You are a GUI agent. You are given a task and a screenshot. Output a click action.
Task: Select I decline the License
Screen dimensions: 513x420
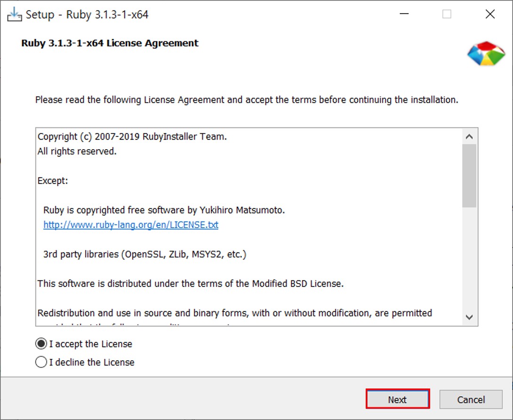[x=85, y=362]
